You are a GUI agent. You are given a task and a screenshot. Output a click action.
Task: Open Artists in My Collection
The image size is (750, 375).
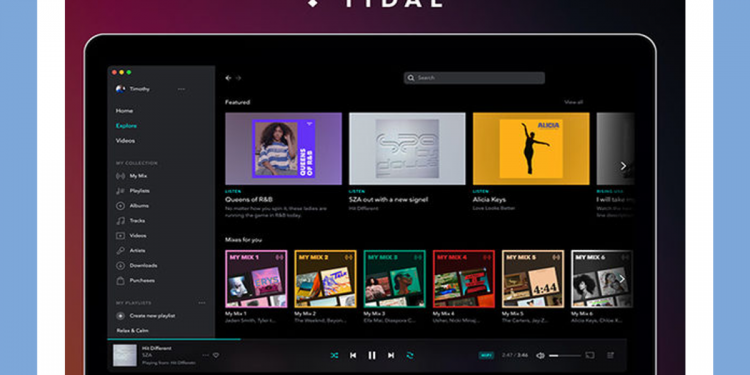pyautogui.click(x=131, y=251)
